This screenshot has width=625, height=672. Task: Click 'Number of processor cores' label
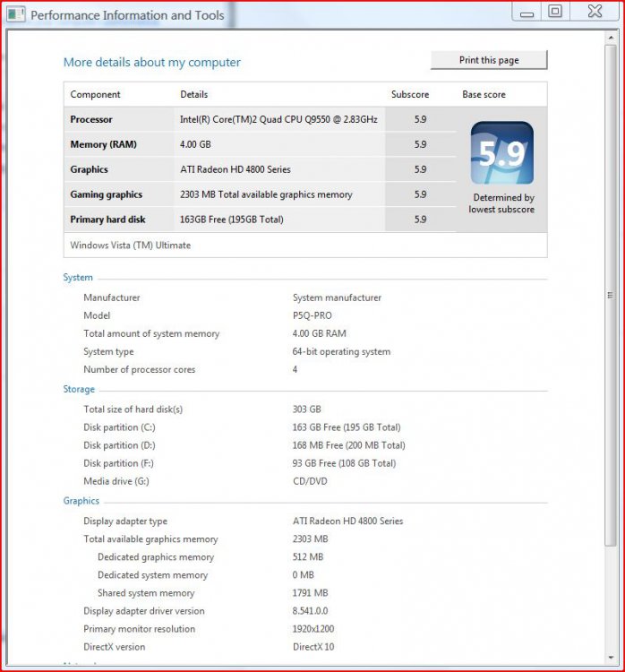(x=139, y=369)
